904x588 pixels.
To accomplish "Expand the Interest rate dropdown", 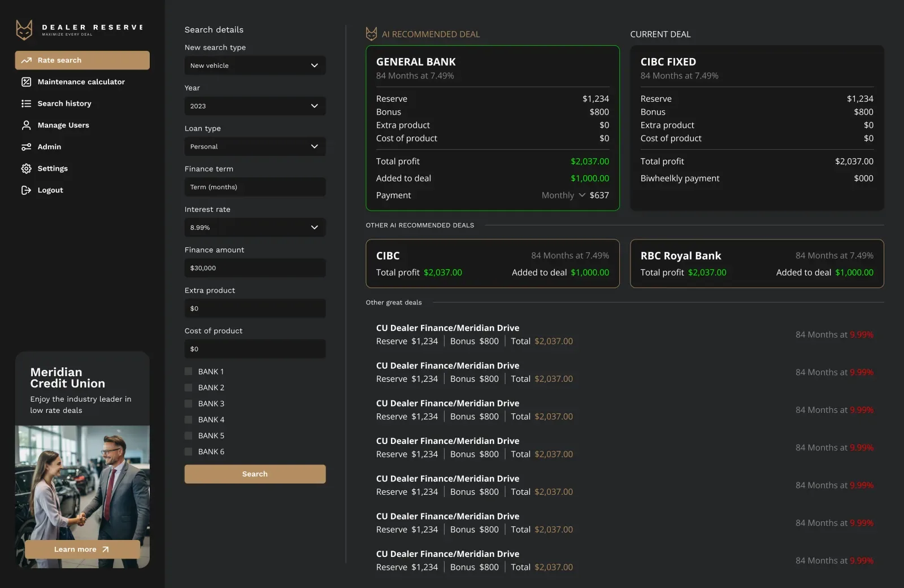I will pos(255,228).
